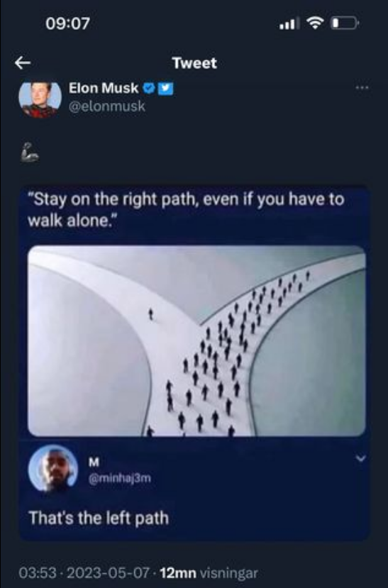Tap the Wi-Fi status icon
The width and height of the screenshot is (388, 588).
click(x=315, y=23)
